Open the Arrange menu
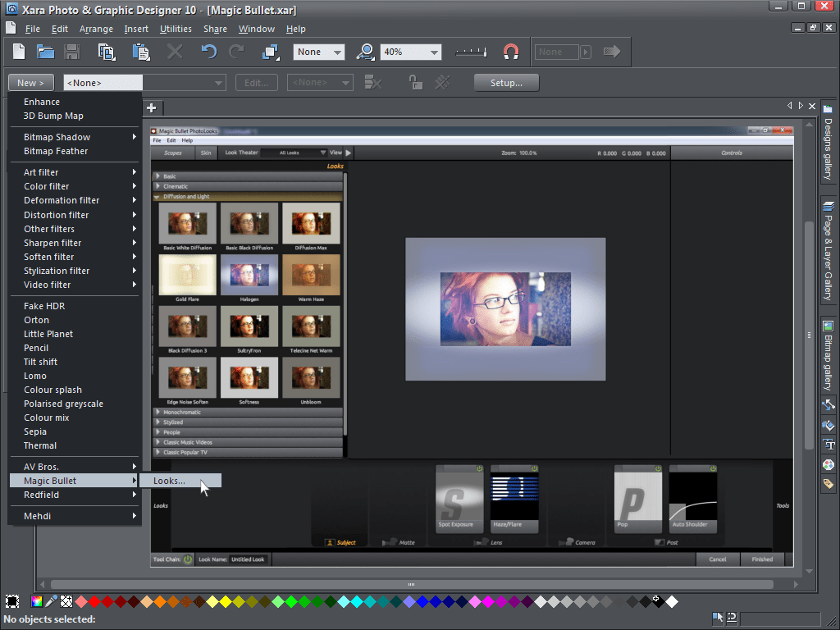 (x=96, y=29)
